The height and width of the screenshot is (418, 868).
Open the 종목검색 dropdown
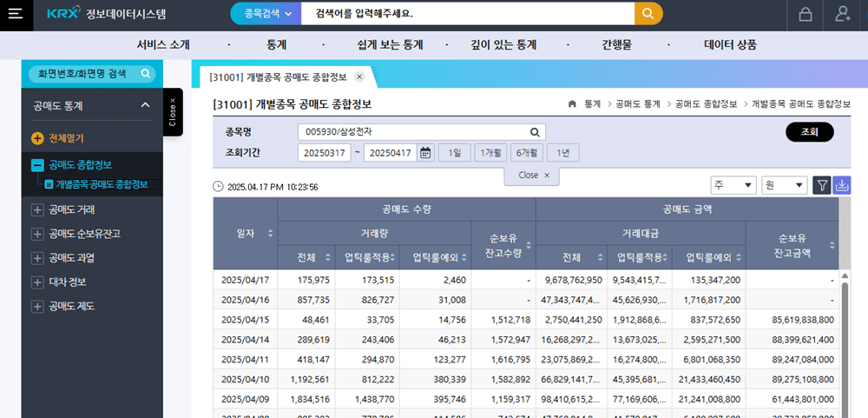click(266, 14)
